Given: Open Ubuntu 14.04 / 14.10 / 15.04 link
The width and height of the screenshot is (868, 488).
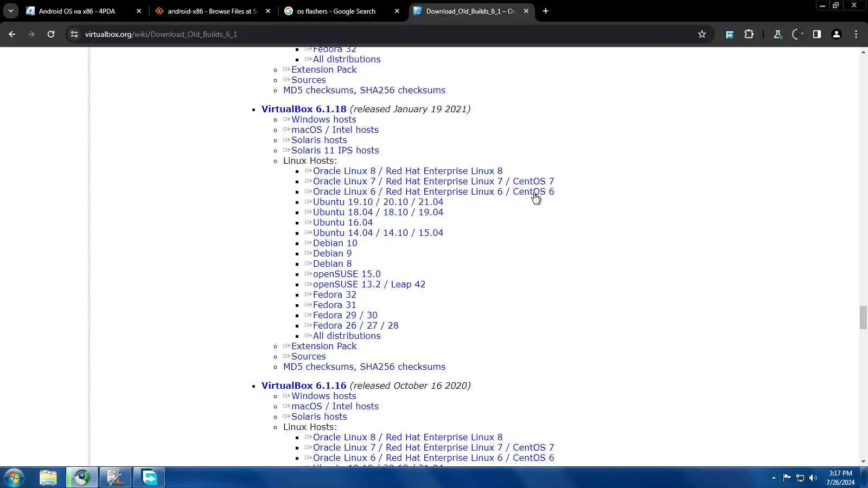Looking at the screenshot, I should (x=378, y=233).
